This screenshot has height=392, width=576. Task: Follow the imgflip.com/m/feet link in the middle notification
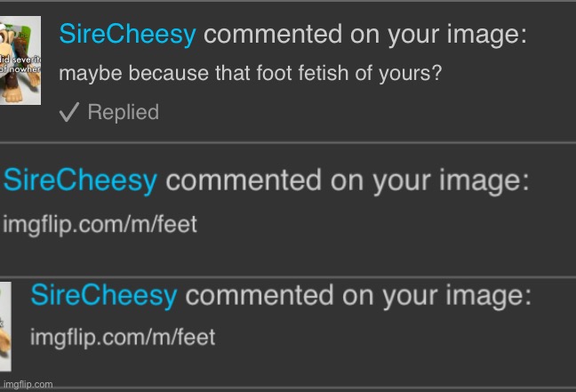(x=100, y=224)
